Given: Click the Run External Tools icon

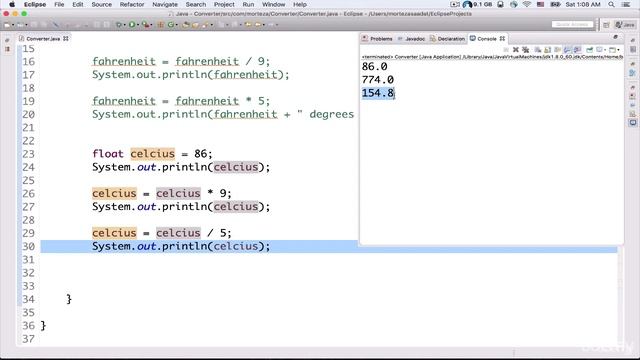Looking at the screenshot, I should [145, 25].
